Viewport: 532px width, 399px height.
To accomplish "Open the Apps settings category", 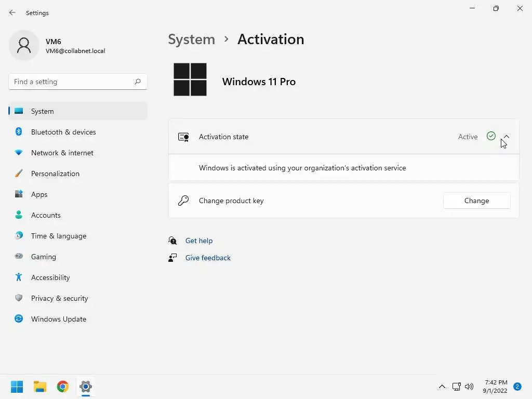I will tap(39, 194).
